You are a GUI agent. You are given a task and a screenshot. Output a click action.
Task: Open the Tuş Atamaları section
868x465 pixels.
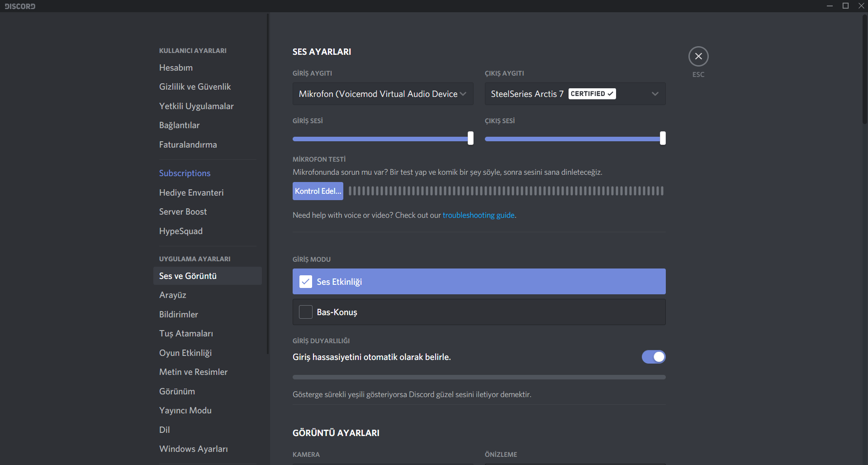click(186, 333)
